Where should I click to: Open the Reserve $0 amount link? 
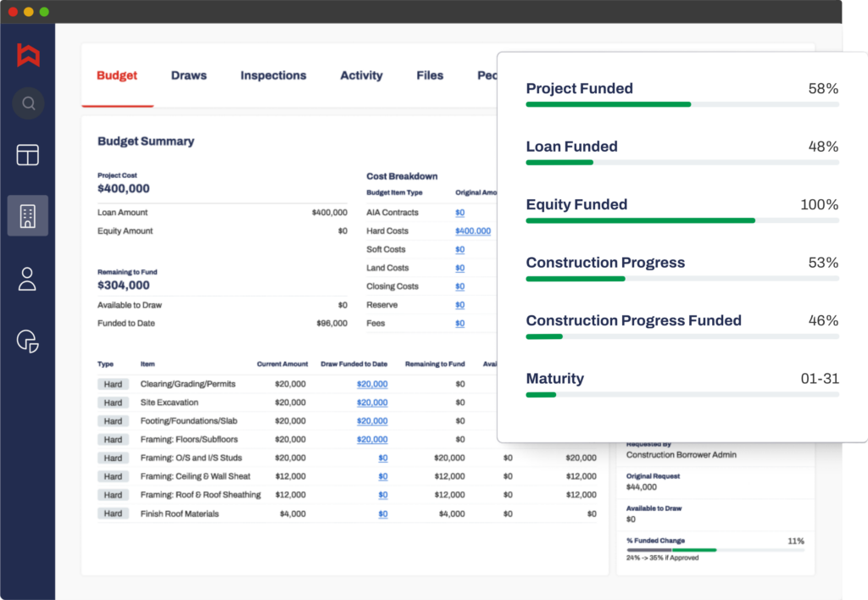[459, 304]
